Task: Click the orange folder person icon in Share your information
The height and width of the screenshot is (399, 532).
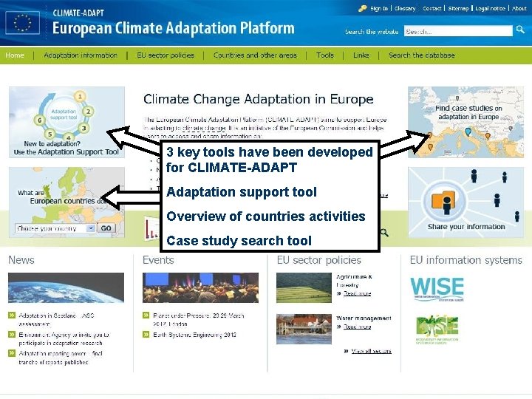Action: point(443,202)
